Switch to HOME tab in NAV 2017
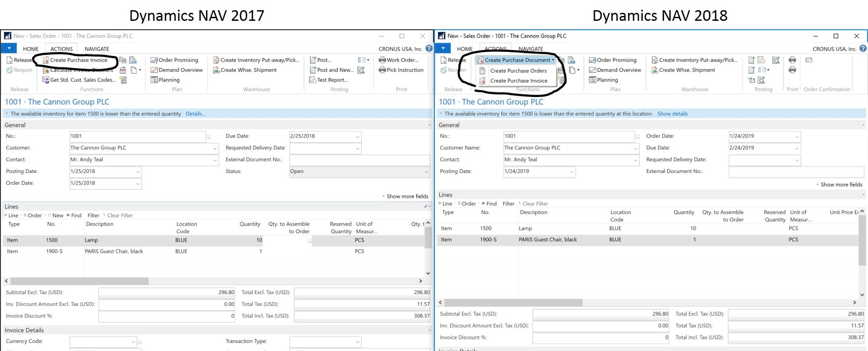868x351 pixels. [31, 49]
